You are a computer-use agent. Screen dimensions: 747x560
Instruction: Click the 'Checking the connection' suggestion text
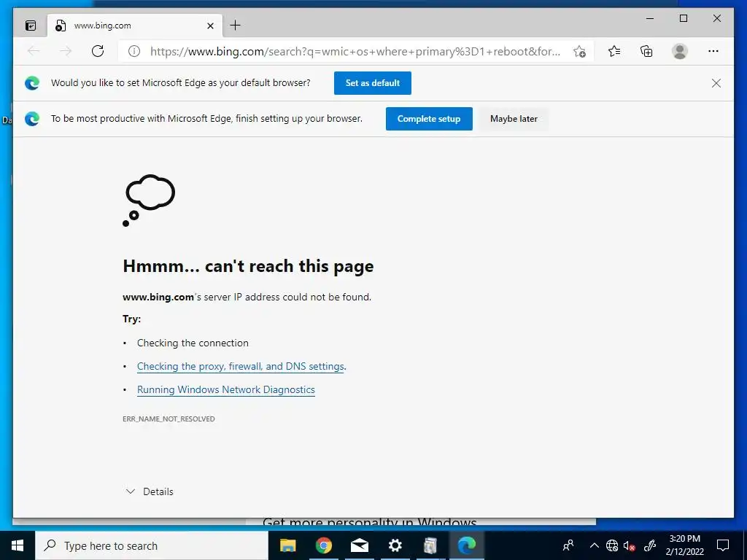pyautogui.click(x=193, y=343)
